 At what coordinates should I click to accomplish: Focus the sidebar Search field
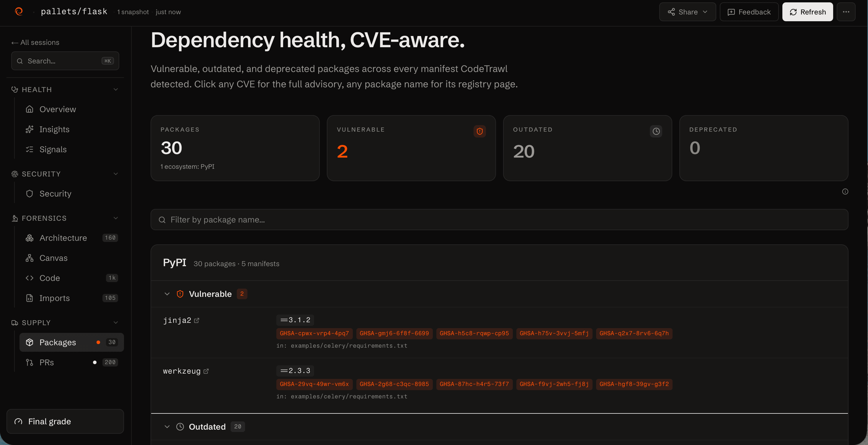tap(65, 61)
